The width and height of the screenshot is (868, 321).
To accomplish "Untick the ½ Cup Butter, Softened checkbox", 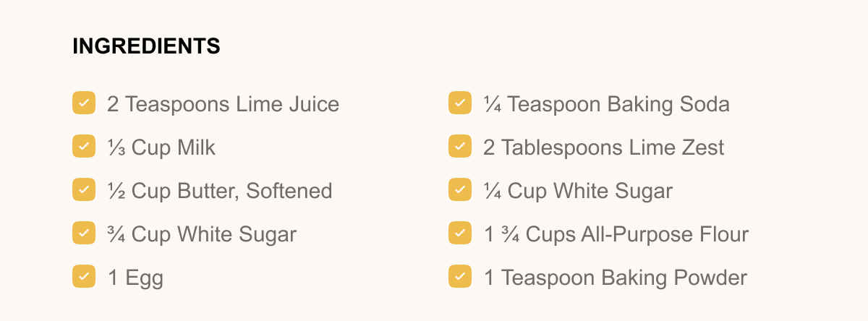I will (84, 189).
